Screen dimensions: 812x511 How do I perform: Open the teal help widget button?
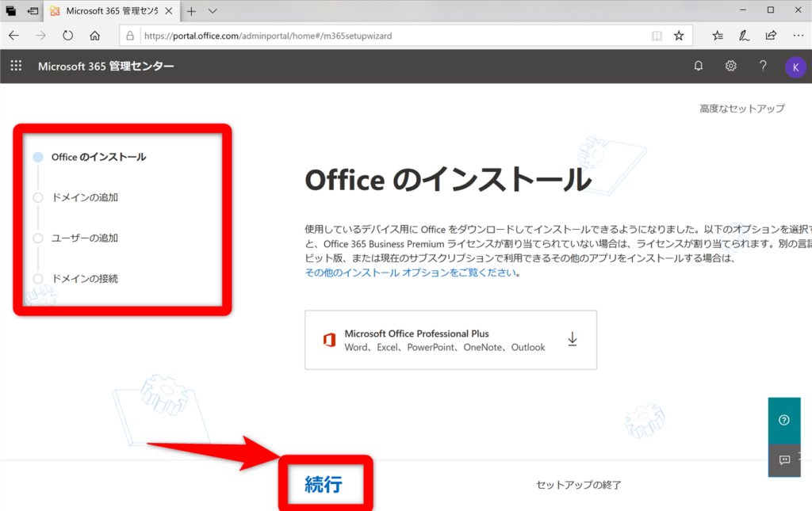coord(783,420)
